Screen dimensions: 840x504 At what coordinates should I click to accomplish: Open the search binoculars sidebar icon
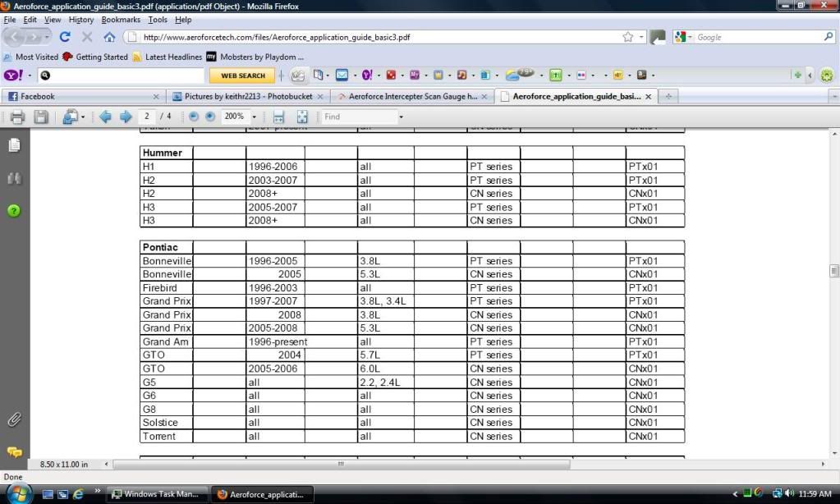pyautogui.click(x=15, y=178)
